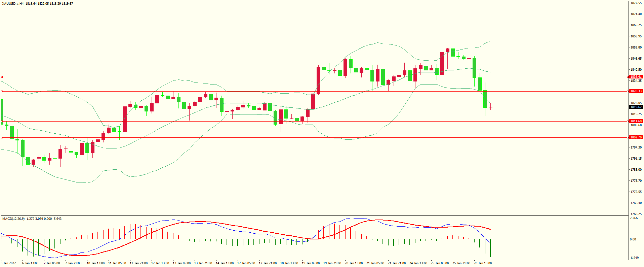Click the 13 Jan 05:00 time label
Viewport: 644px width, 267px height.
[182, 263]
